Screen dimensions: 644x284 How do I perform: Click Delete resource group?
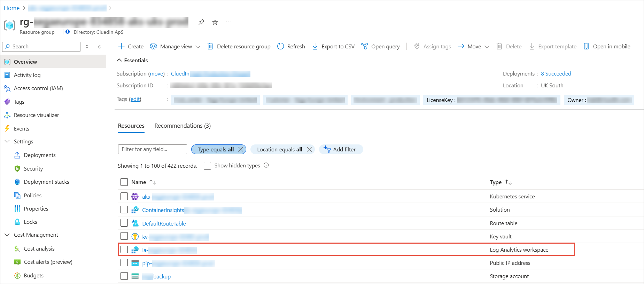(x=239, y=46)
